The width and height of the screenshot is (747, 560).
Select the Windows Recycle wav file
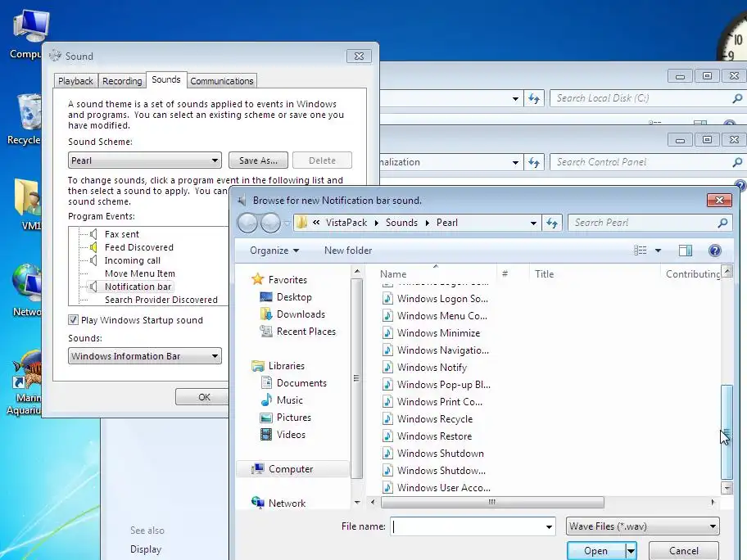coord(428,419)
